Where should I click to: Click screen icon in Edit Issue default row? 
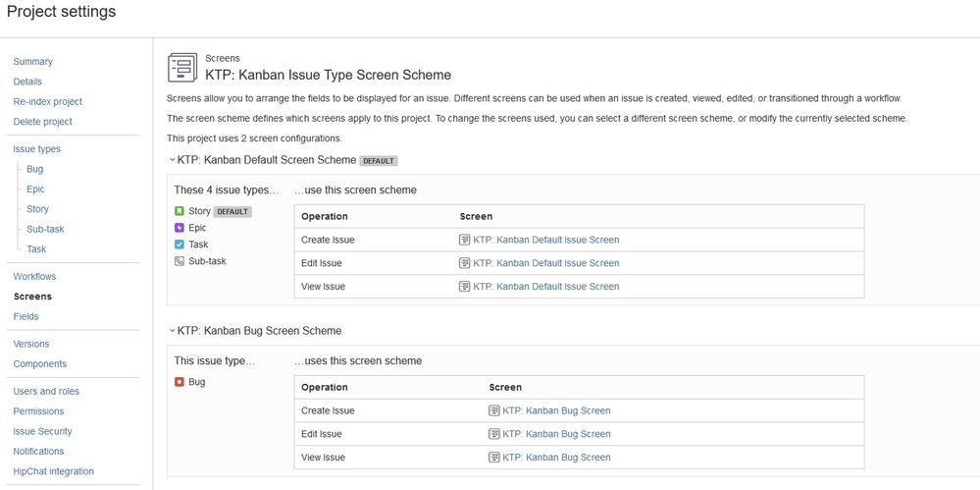(x=464, y=263)
